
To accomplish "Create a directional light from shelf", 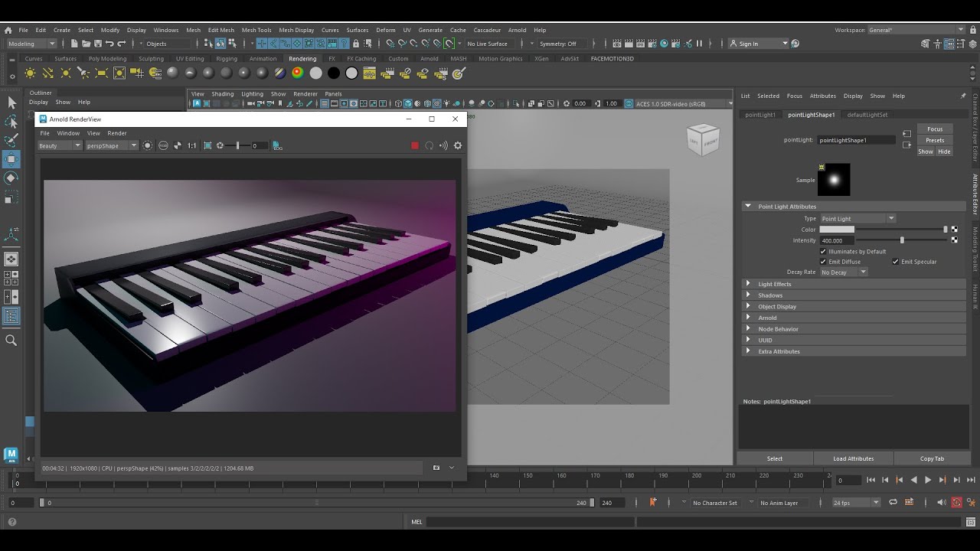I will [x=47, y=73].
